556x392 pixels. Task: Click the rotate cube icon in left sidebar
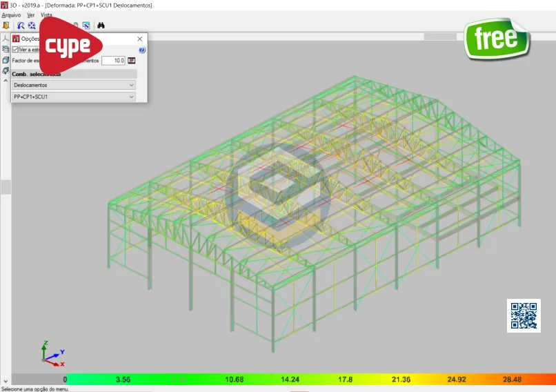(6, 70)
